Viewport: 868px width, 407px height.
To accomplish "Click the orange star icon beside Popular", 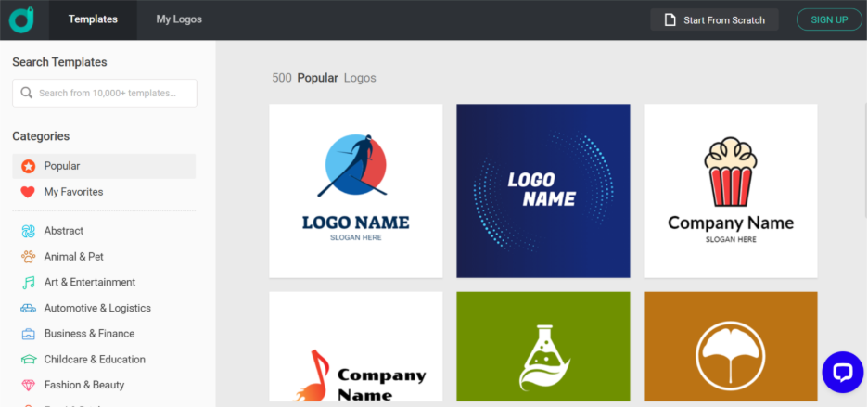I will pos(28,166).
